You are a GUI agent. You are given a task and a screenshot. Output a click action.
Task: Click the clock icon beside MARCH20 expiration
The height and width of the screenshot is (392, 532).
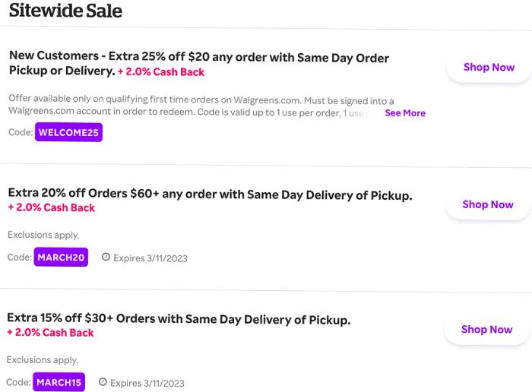(x=106, y=257)
